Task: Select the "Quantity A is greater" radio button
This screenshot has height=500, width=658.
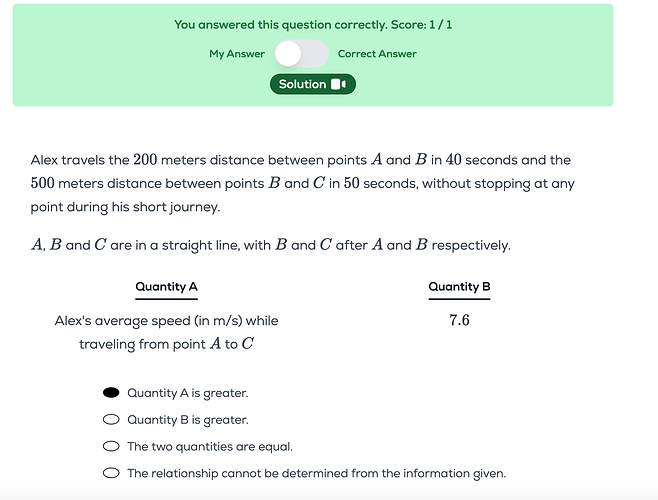Action: (x=111, y=393)
